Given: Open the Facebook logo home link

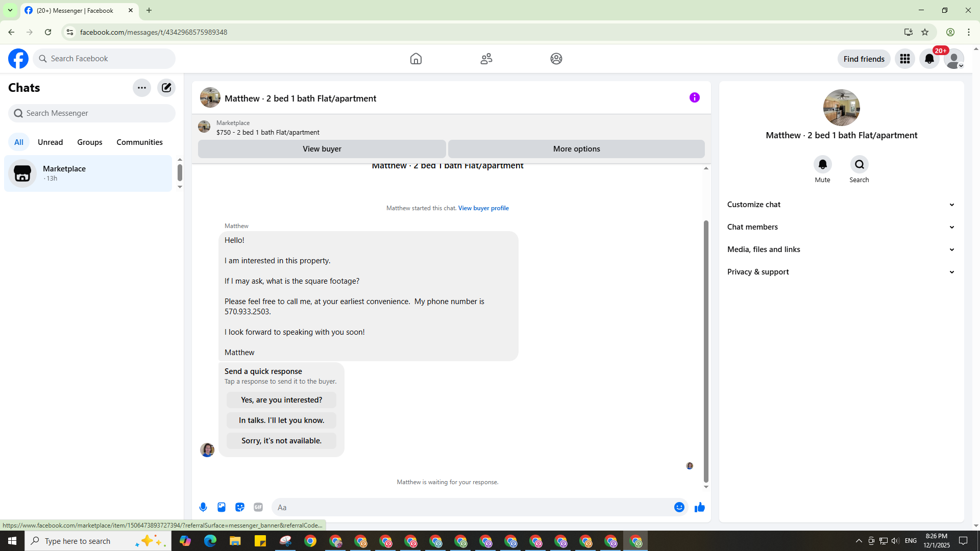Looking at the screenshot, I should tap(18, 59).
